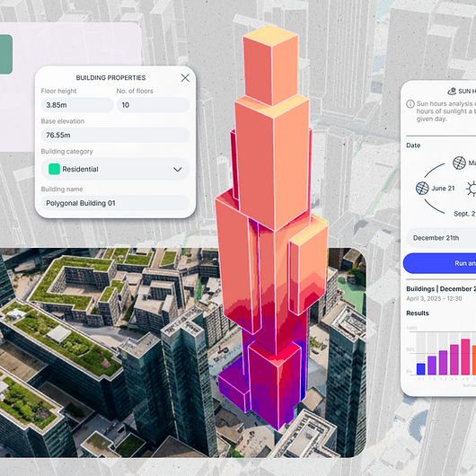
Task: Select the June 21 globe icon
Action: tap(422, 189)
